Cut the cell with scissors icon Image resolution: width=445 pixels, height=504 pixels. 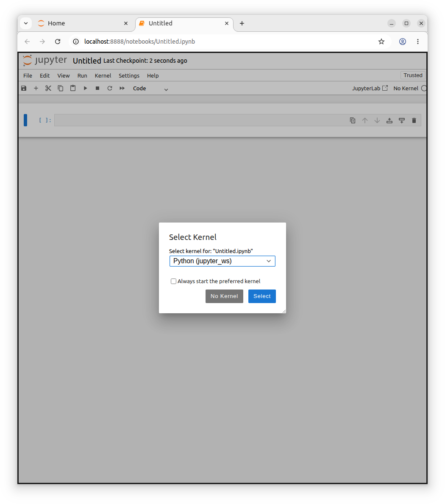[x=48, y=88]
